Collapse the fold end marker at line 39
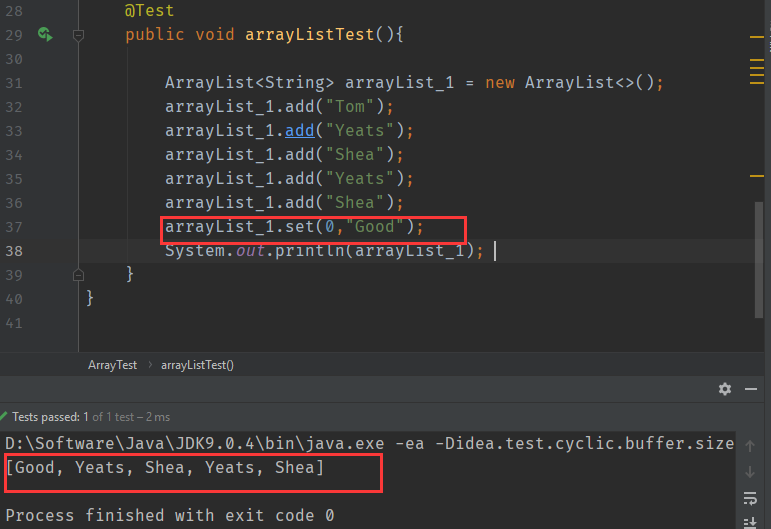771x529 pixels. pos(78,275)
